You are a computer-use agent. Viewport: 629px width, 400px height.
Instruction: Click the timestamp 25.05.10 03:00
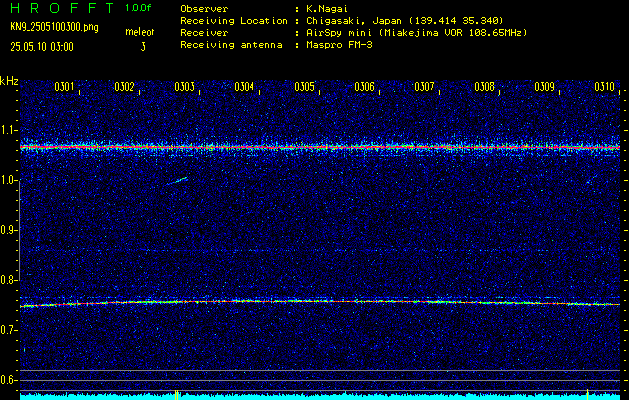tap(42, 47)
